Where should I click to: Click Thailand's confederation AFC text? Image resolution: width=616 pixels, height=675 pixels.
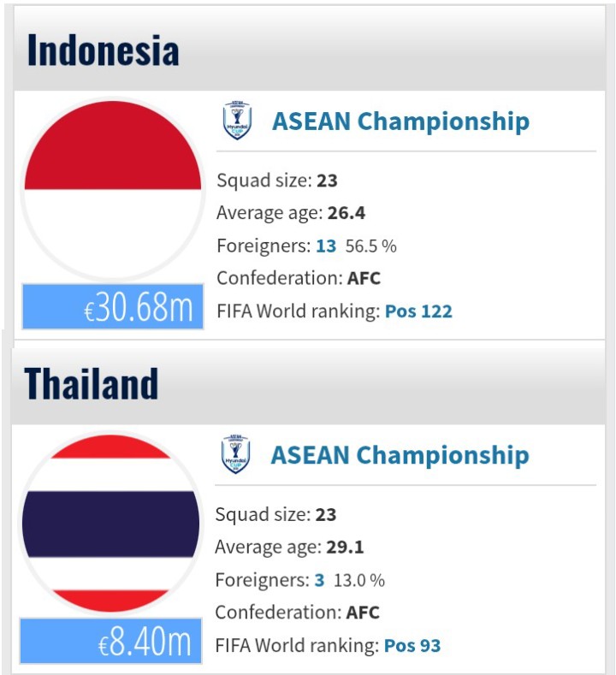pyautogui.click(x=363, y=613)
